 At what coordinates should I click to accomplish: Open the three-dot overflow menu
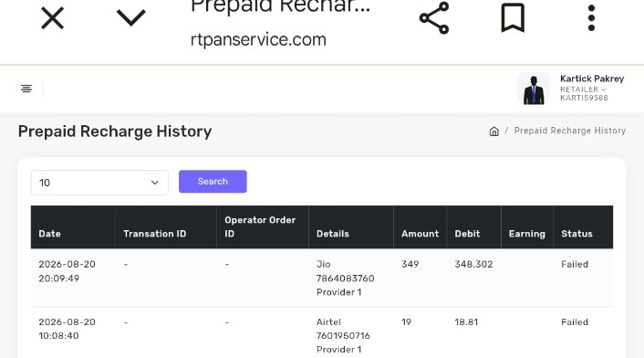coord(591,18)
